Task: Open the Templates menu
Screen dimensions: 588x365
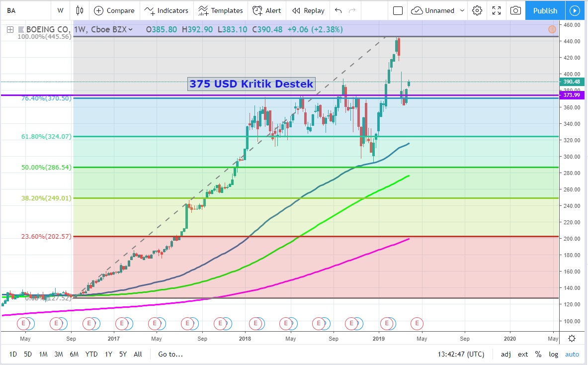Action: [221, 10]
